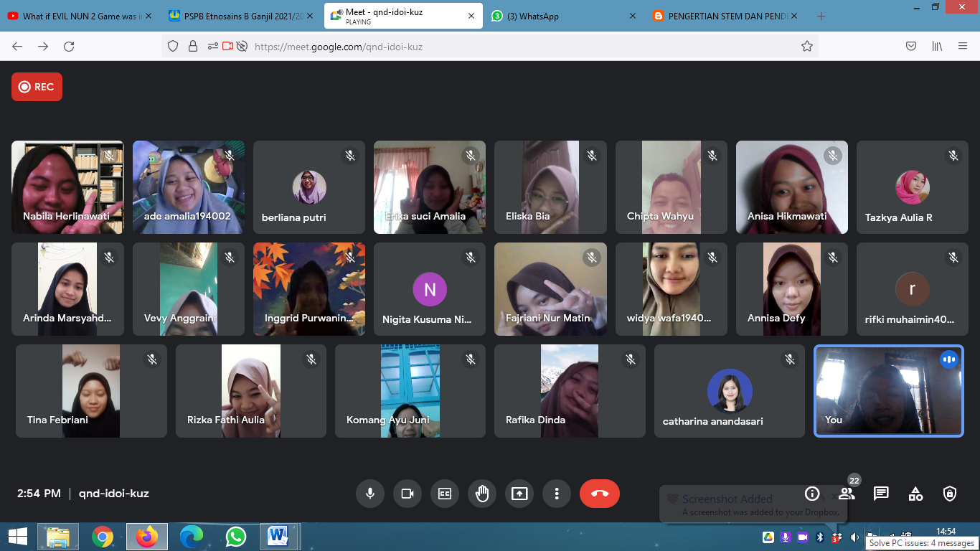Click the red REC recording indicator
Image resolution: width=980 pixels, height=551 pixels.
pyautogui.click(x=37, y=87)
